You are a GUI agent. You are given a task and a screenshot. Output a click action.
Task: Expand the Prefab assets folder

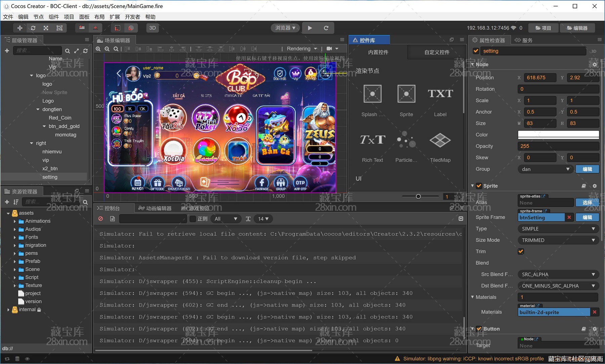[14, 262]
